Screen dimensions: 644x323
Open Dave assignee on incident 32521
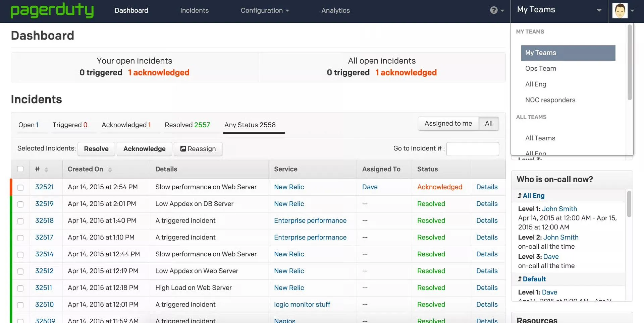point(370,187)
